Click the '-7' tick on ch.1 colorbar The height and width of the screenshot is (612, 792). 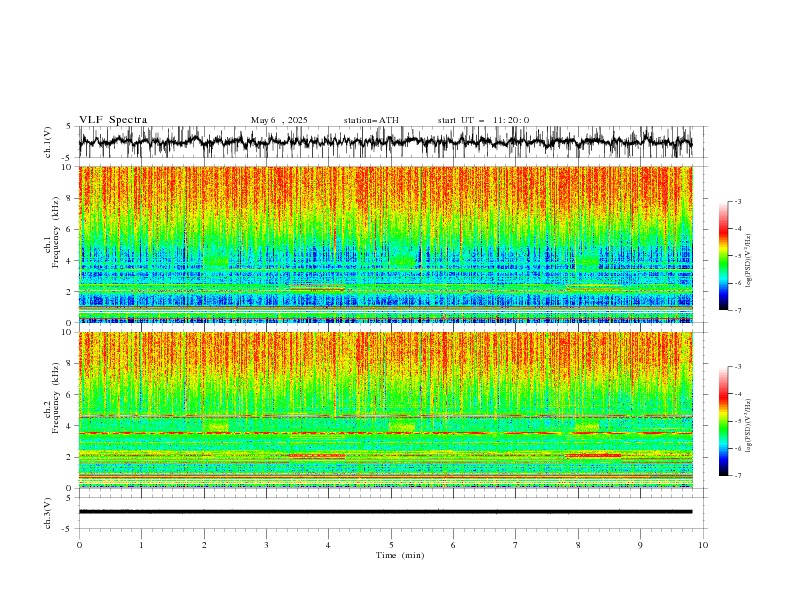737,310
